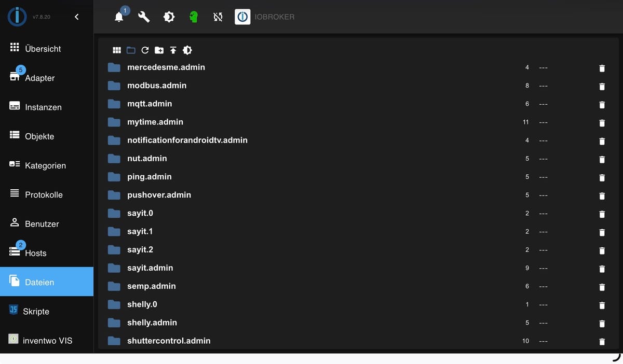Open the shelly.0 folder
The height and width of the screenshot is (364, 623).
[x=142, y=304]
